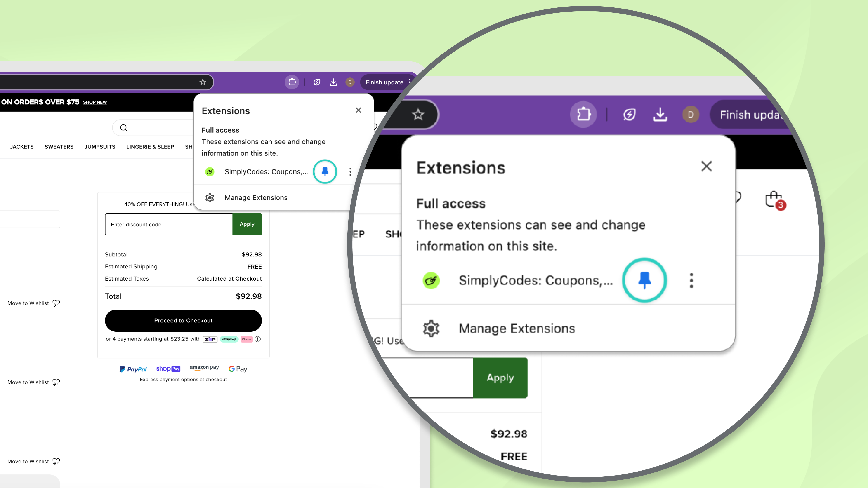Open Manage Extensions label in the small popup

[x=256, y=198]
